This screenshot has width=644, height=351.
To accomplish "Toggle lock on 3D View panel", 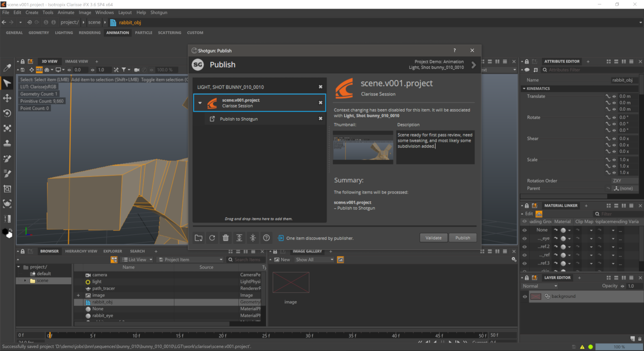I will tap(23, 61).
